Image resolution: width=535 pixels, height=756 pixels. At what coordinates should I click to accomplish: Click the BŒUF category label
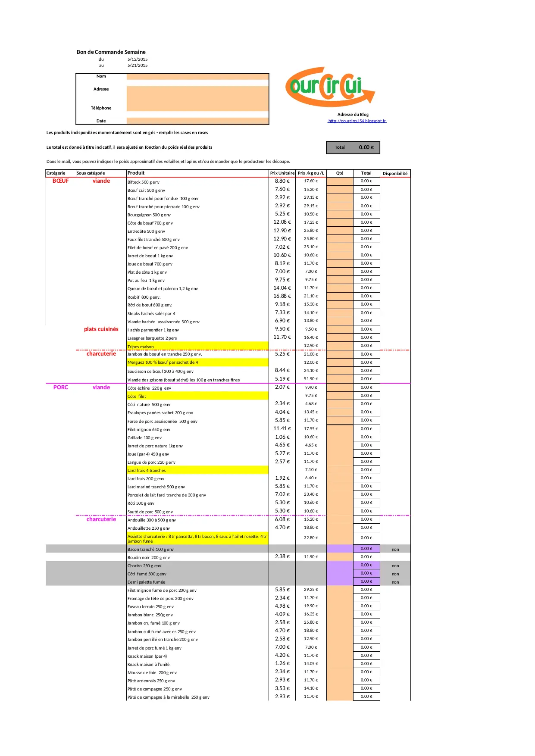point(60,181)
